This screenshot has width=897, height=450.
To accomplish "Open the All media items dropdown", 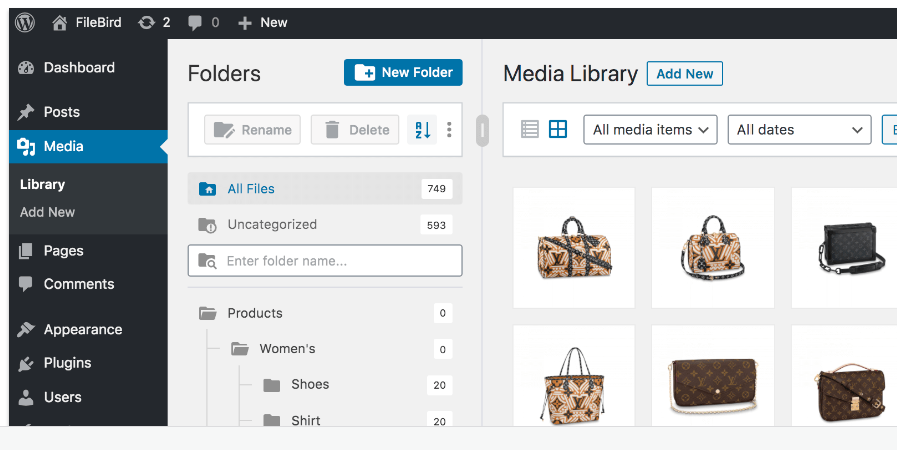I will click(650, 130).
